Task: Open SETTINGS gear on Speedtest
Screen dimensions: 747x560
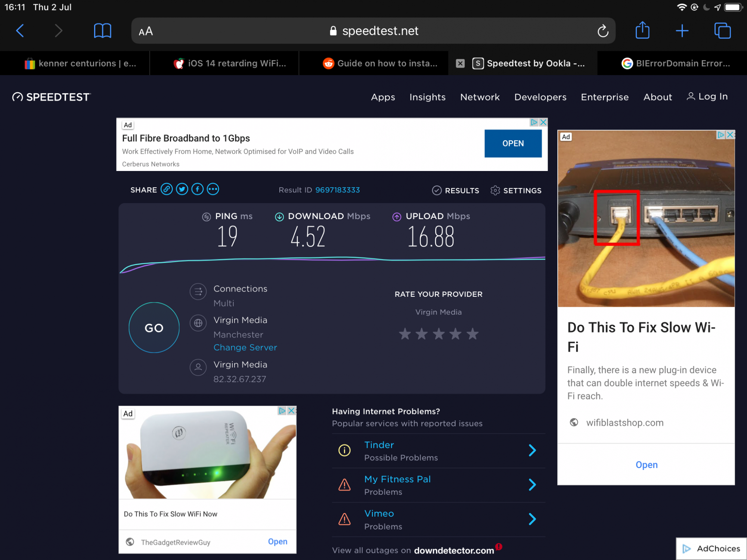Action: coord(516,190)
